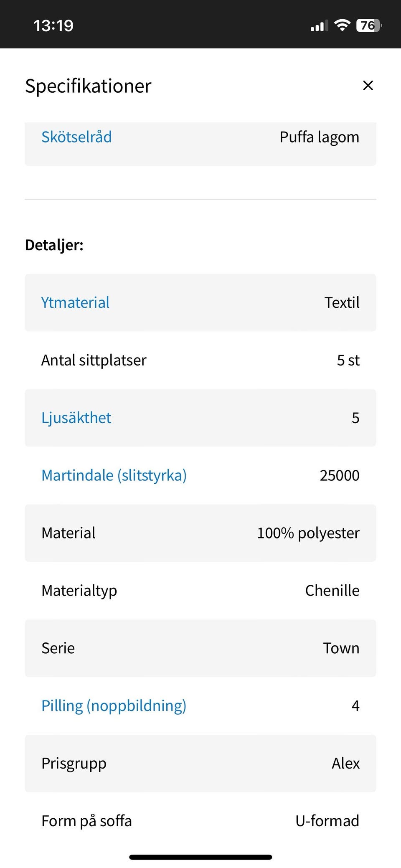Open the Ljusäkthet explanation link
Image resolution: width=401 pixels, height=868 pixels.
tap(76, 418)
